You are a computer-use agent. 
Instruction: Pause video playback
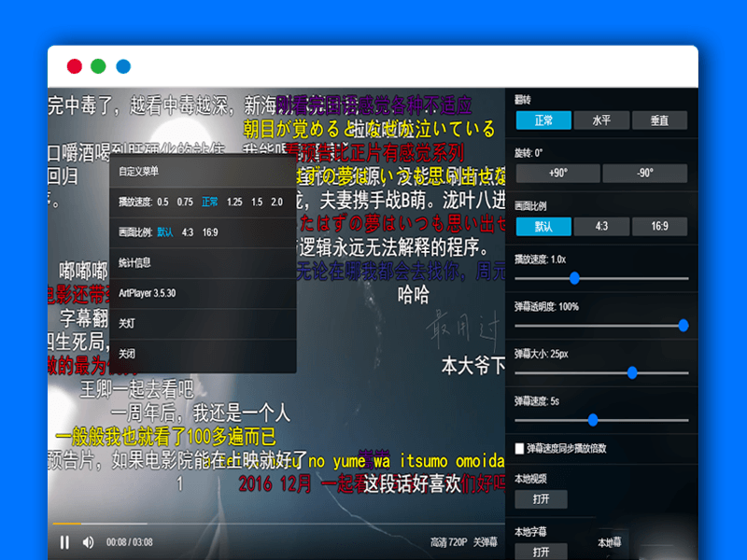(x=64, y=543)
